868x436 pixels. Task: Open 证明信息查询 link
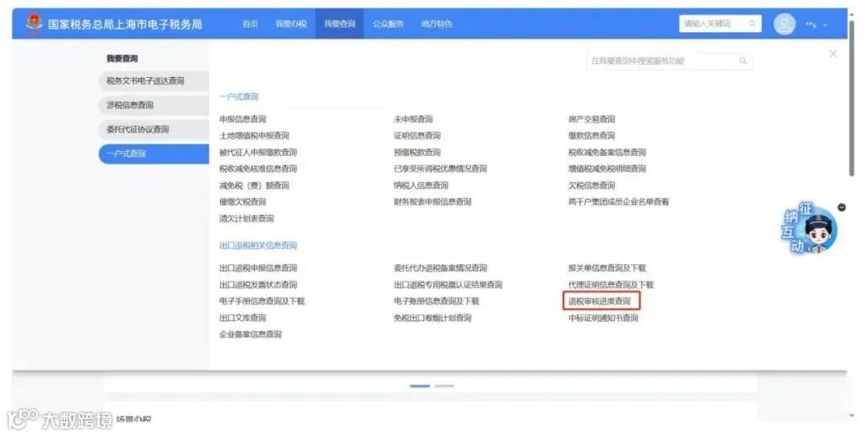pyautogui.click(x=417, y=136)
